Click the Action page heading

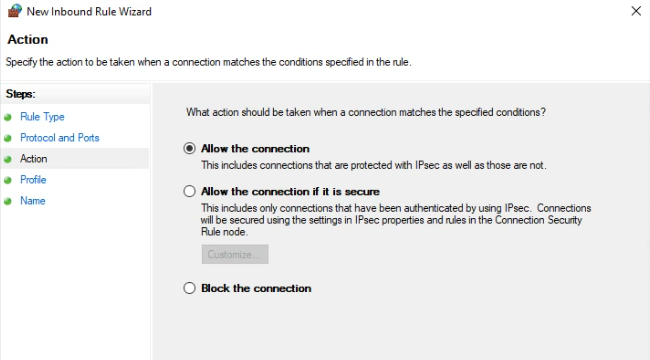click(x=28, y=39)
